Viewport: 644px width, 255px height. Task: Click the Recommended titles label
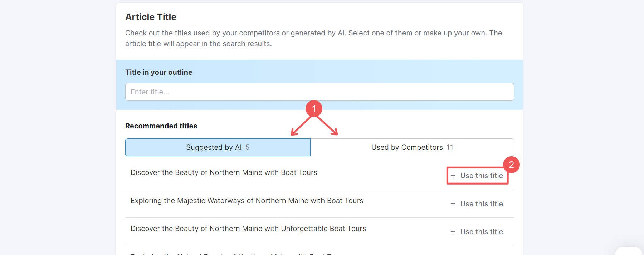162,126
